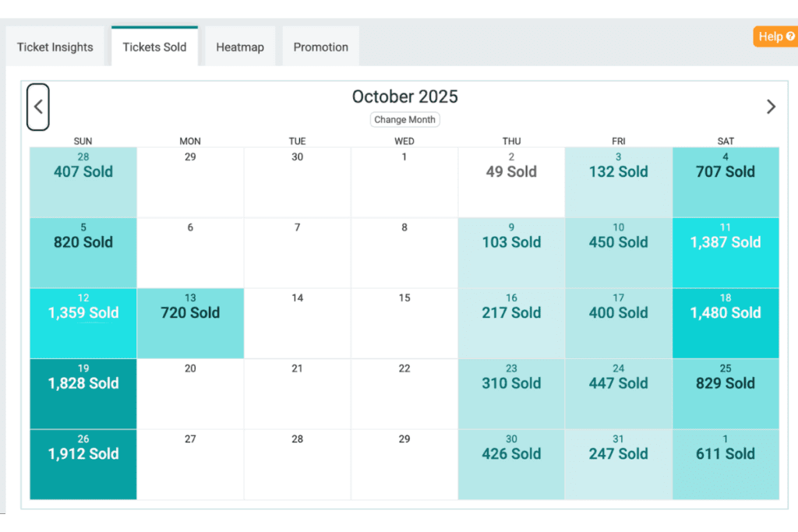This screenshot has height=532, width=798.
Task: Open the Tickets Sold tab
Action: pos(154,47)
